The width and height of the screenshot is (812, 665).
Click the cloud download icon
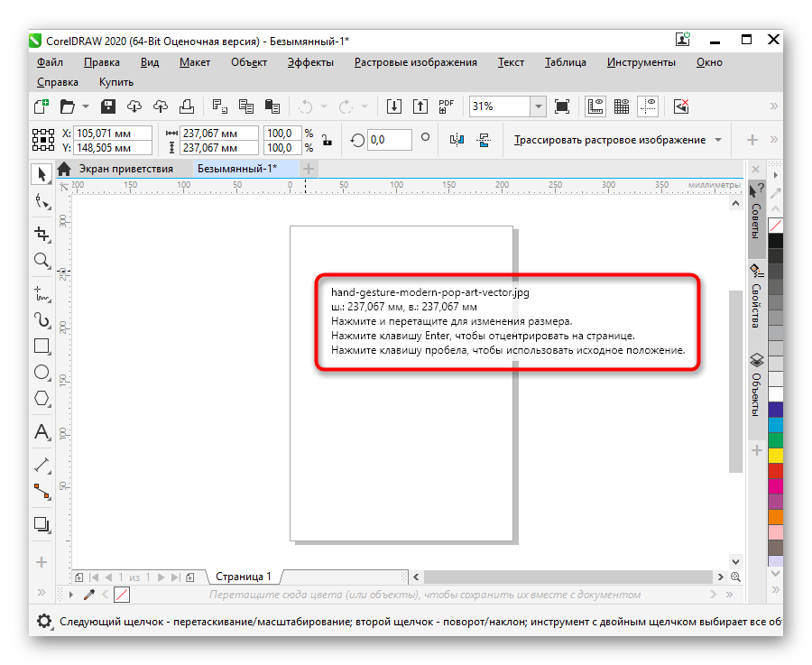[x=134, y=106]
